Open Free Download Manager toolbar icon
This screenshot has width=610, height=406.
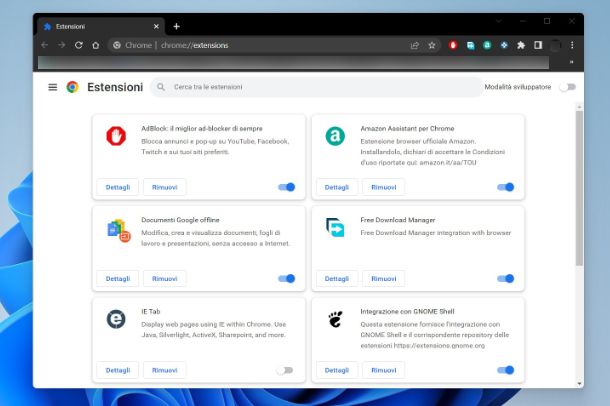[x=470, y=46]
